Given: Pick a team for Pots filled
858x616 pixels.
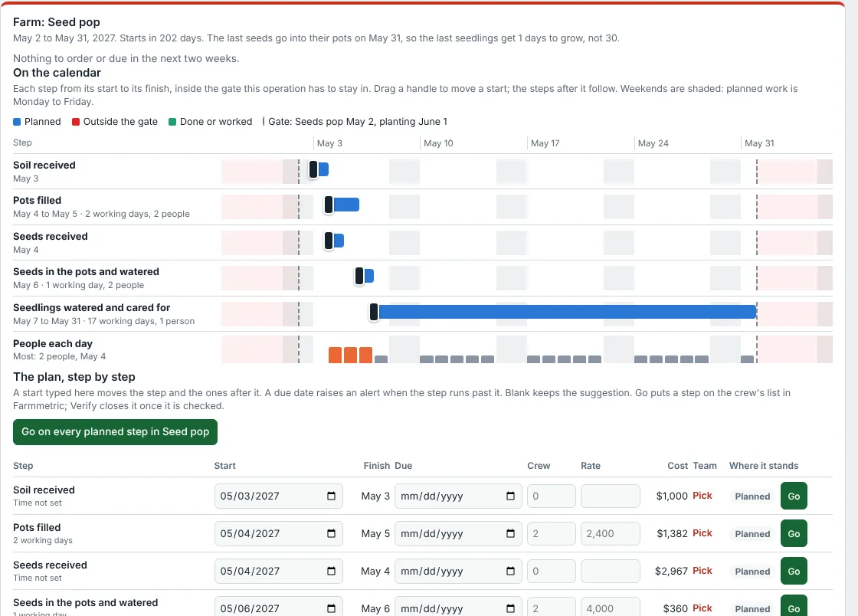Looking at the screenshot, I should pos(702,532).
